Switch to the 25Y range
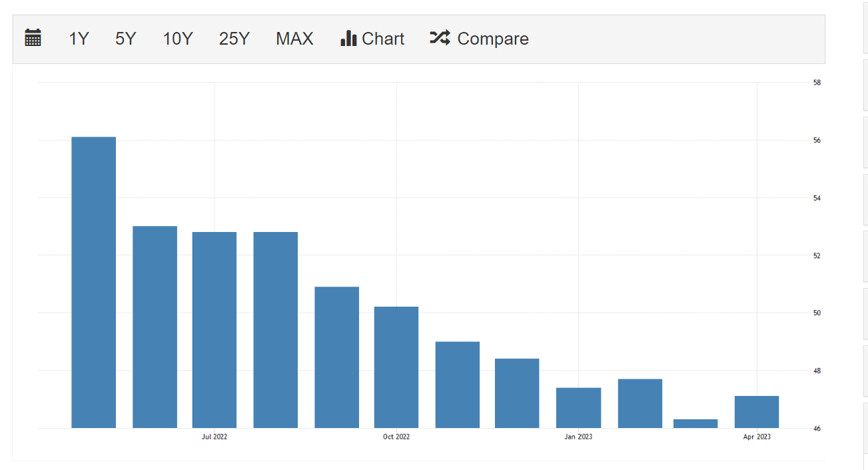Screen dimensions: 868x470 pyautogui.click(x=234, y=39)
